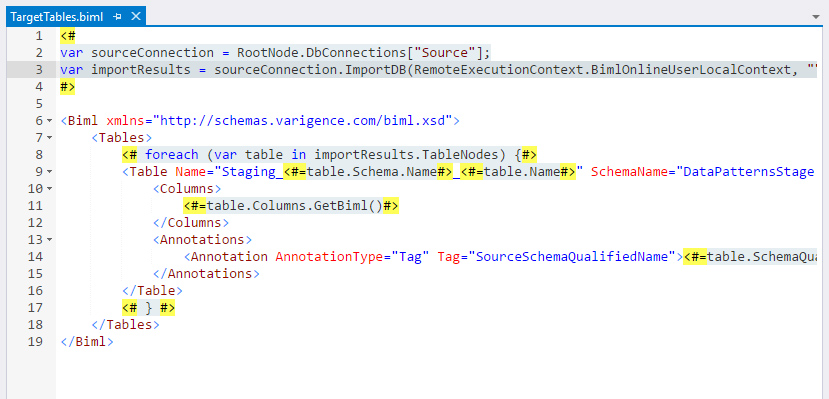Collapse the Biml element on line 6
829x399 pixels.
(49, 121)
